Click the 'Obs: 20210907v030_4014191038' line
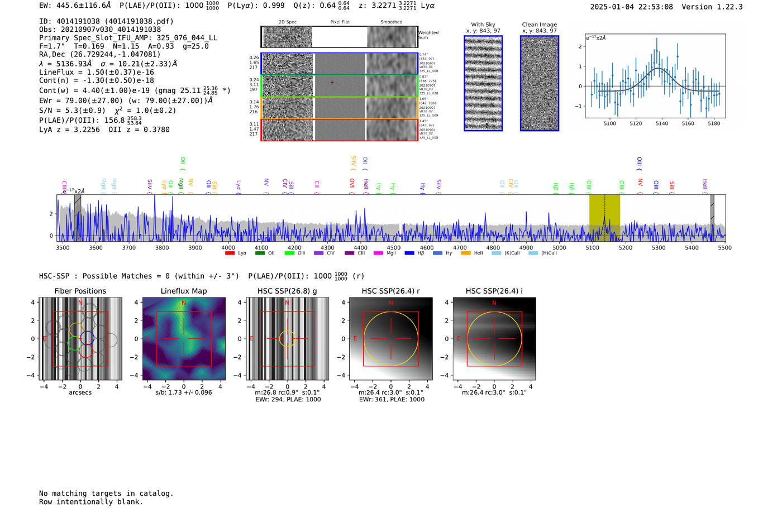 click(100, 30)
